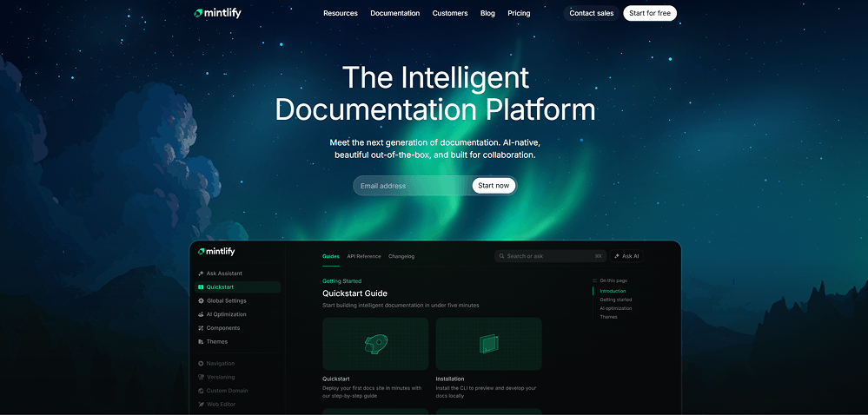Image resolution: width=868 pixels, height=415 pixels.
Task: Click the Getting Started breadcrumb
Action: [x=342, y=281]
